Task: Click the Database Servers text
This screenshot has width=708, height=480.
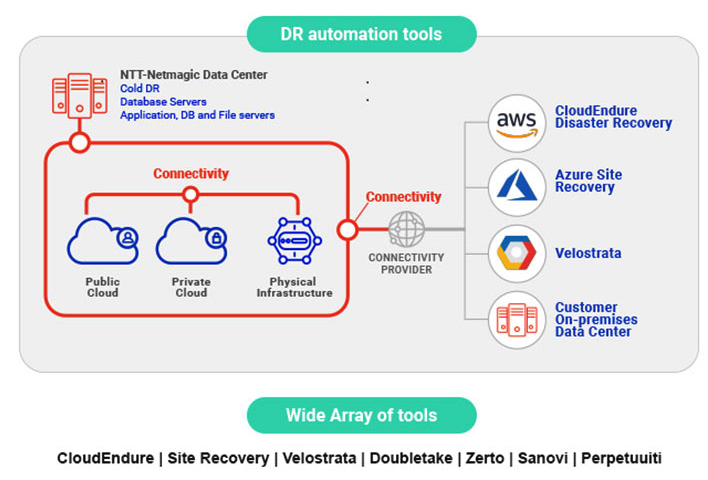Action: pos(163,102)
